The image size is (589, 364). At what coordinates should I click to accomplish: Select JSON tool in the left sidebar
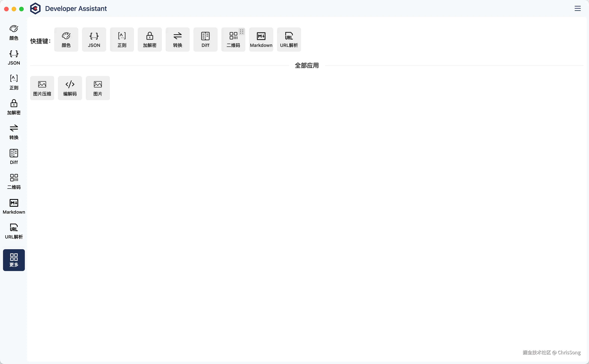[x=14, y=57]
